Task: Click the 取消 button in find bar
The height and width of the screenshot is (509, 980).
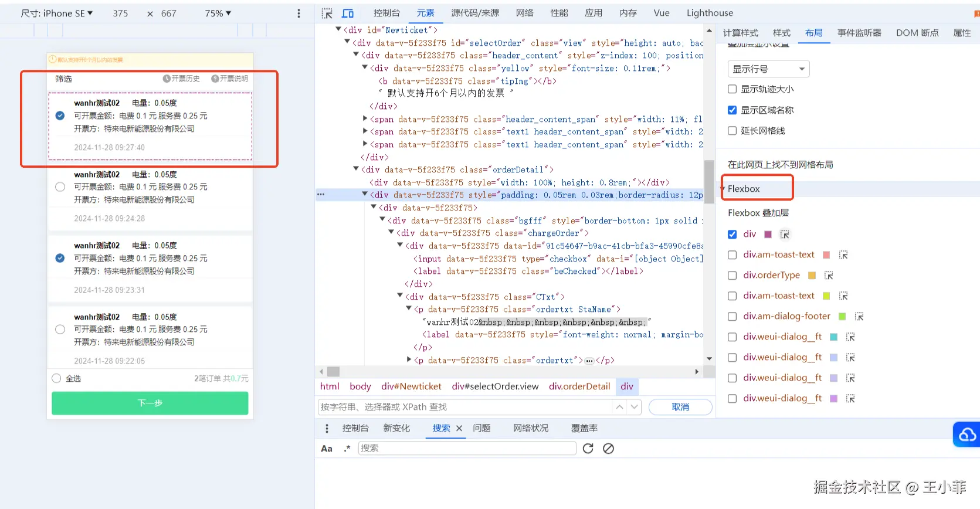Action: point(680,407)
